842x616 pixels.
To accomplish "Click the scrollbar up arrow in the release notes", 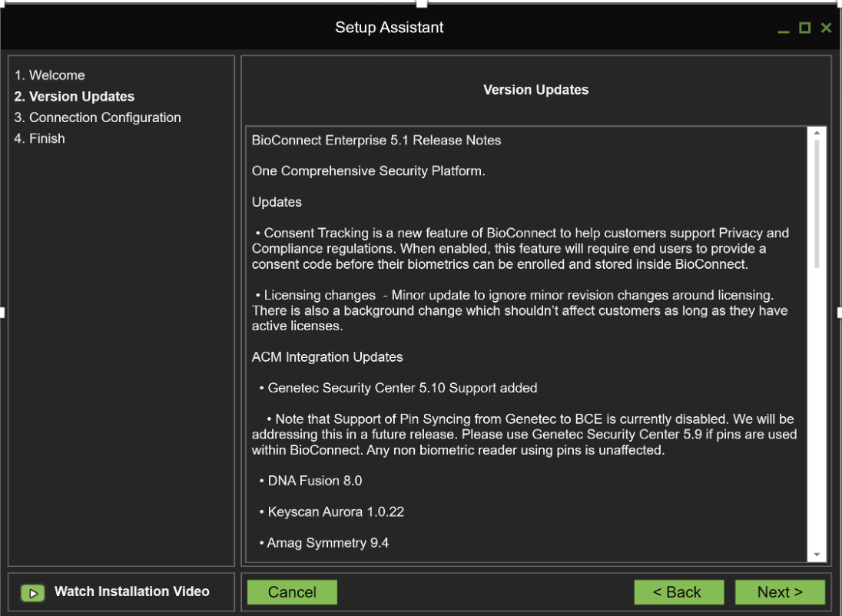I will point(817,132).
